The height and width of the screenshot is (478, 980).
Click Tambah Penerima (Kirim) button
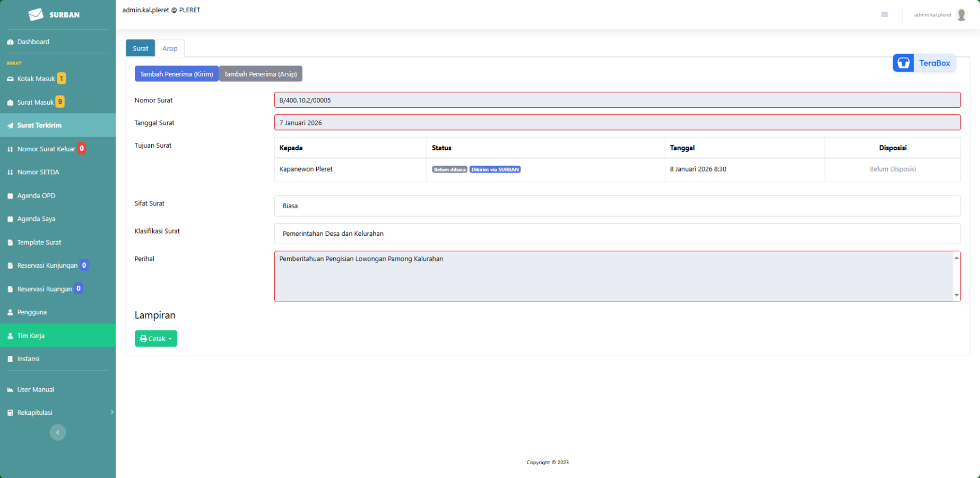click(177, 74)
